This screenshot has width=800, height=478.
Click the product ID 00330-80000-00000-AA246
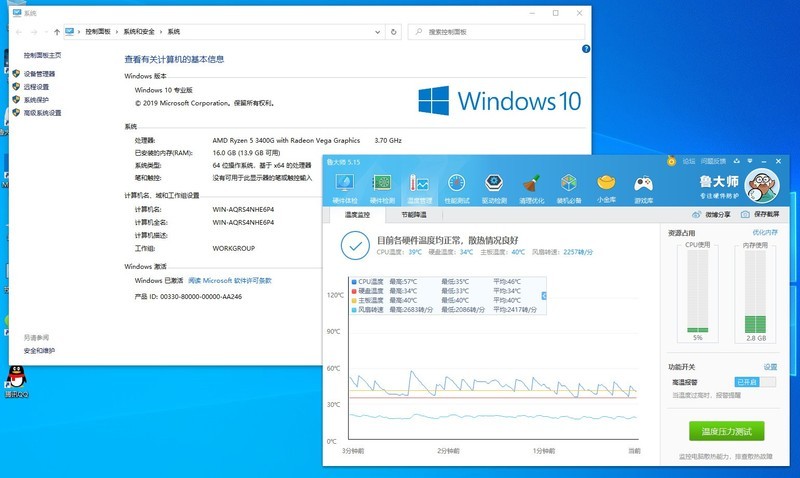(x=201, y=296)
